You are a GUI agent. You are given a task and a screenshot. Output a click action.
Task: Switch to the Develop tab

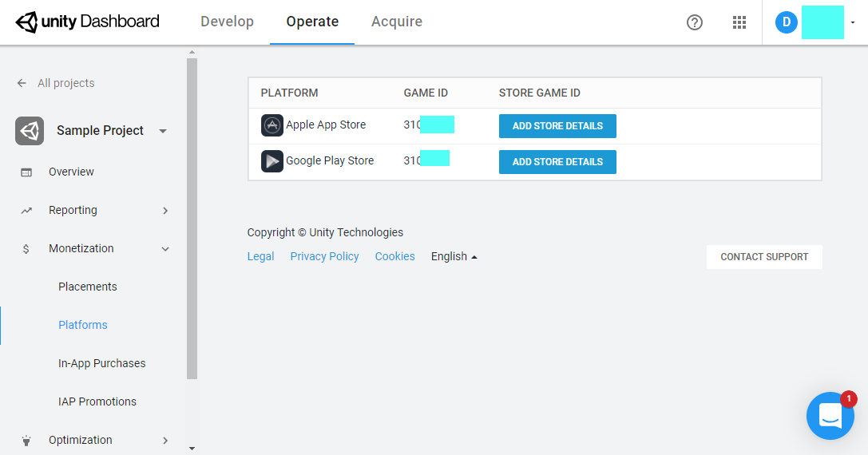click(227, 22)
